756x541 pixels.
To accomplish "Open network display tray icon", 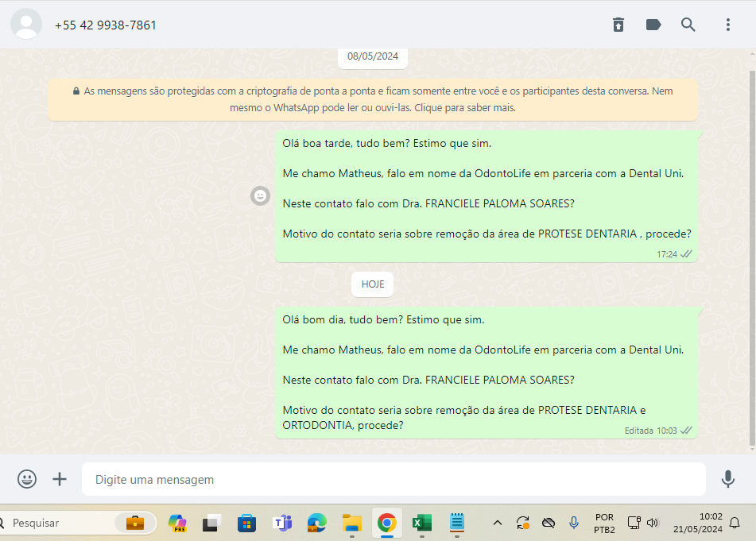I will coord(634,523).
